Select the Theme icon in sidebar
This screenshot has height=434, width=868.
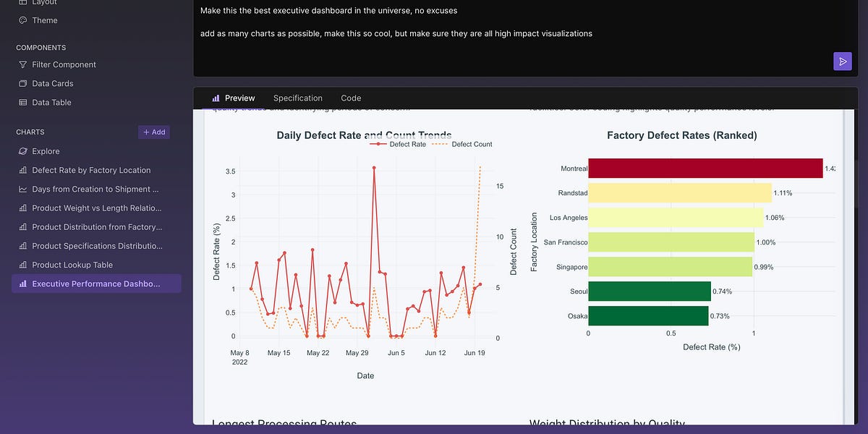[24, 20]
